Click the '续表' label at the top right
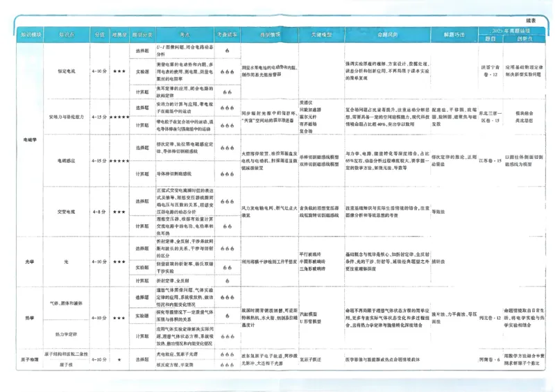The image size is (555, 392). (x=531, y=21)
